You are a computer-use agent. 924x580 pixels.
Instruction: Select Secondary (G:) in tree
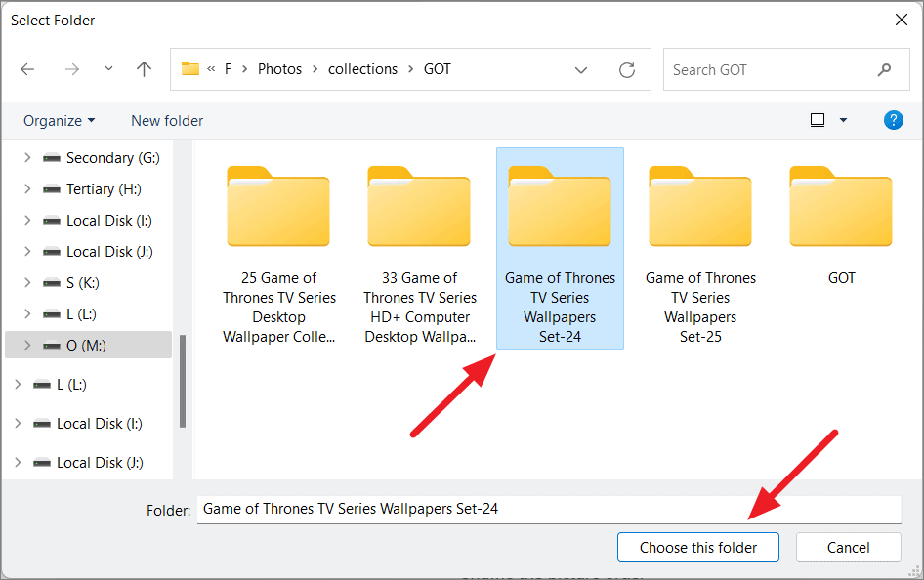pyautogui.click(x=113, y=158)
